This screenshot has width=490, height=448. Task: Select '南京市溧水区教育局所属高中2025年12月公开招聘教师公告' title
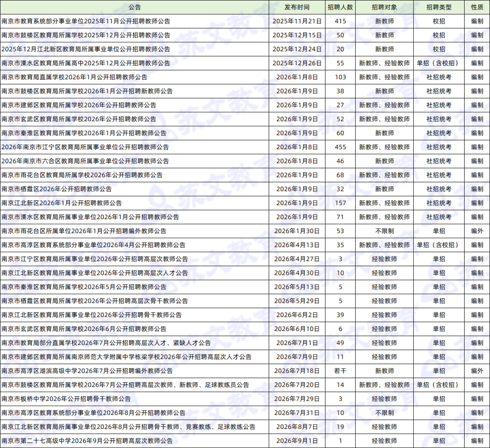(x=86, y=63)
